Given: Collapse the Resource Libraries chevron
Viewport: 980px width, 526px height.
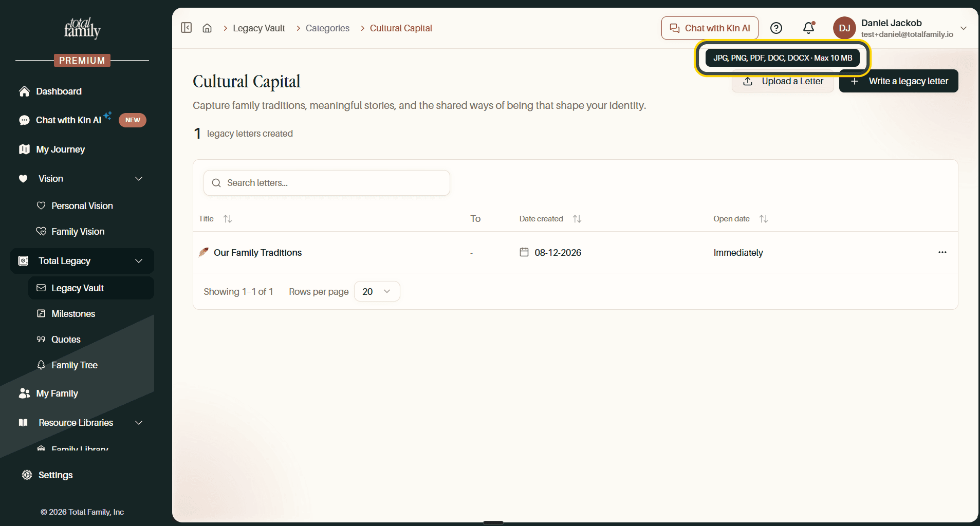Looking at the screenshot, I should [139, 423].
